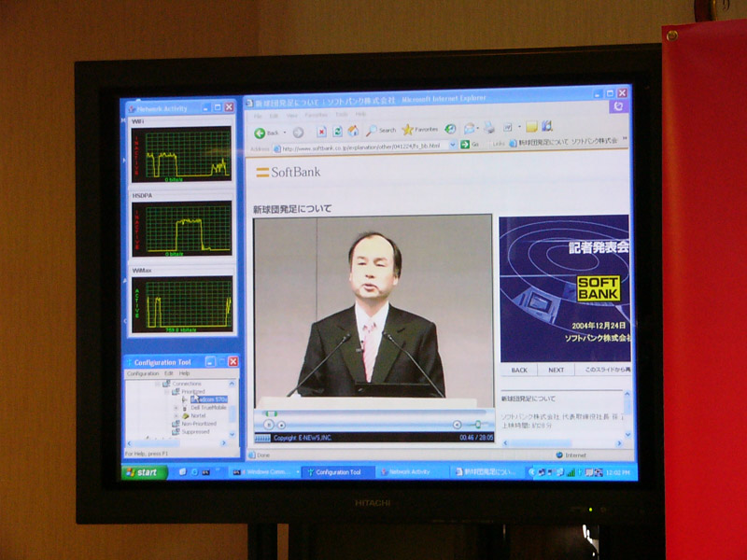The width and height of the screenshot is (747, 560).
Task: Switch to Configuration Tool taskbar button
Action: tap(339, 472)
